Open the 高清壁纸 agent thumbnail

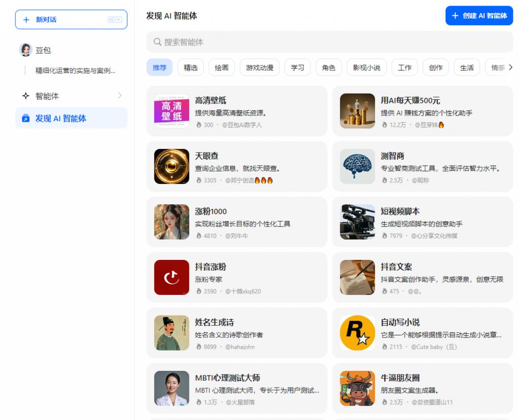click(x=171, y=111)
